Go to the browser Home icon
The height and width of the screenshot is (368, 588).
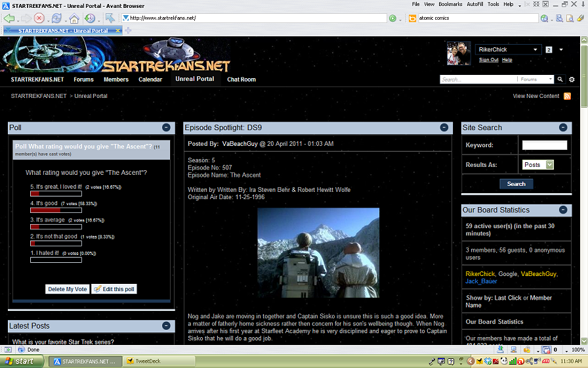pos(74,18)
